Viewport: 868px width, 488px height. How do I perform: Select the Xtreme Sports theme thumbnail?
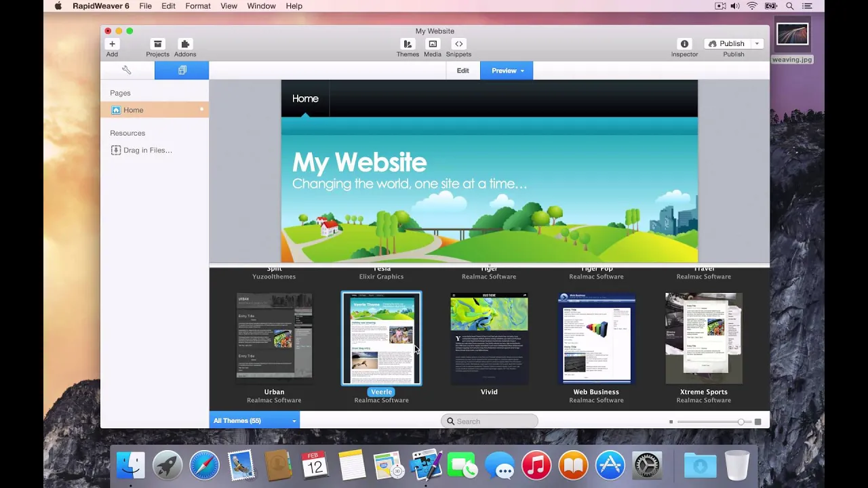pyautogui.click(x=704, y=338)
